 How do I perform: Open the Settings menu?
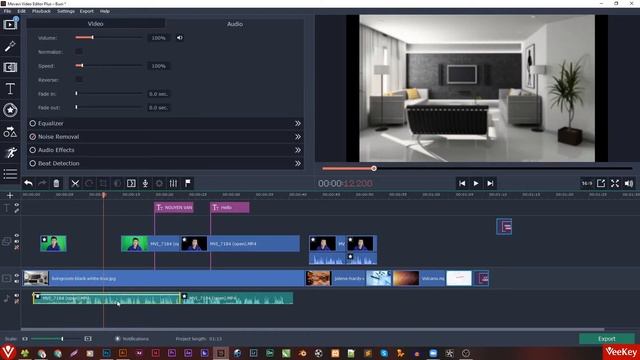[66, 11]
